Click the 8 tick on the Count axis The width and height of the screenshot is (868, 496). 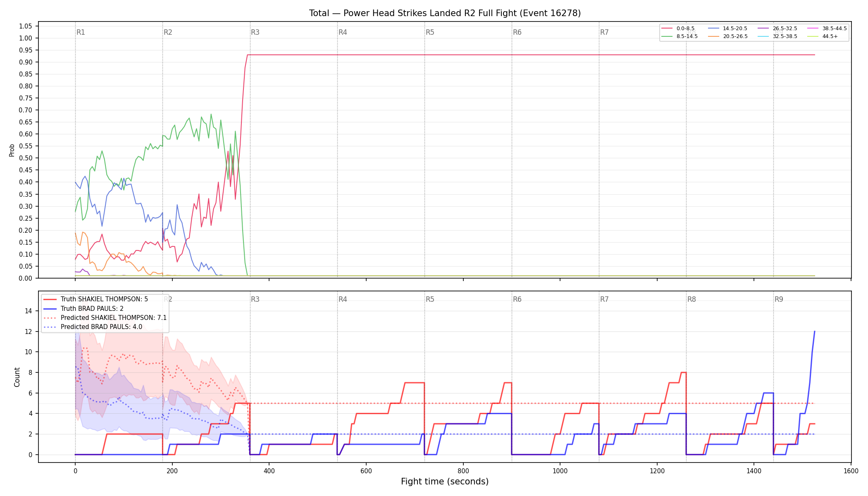30,372
